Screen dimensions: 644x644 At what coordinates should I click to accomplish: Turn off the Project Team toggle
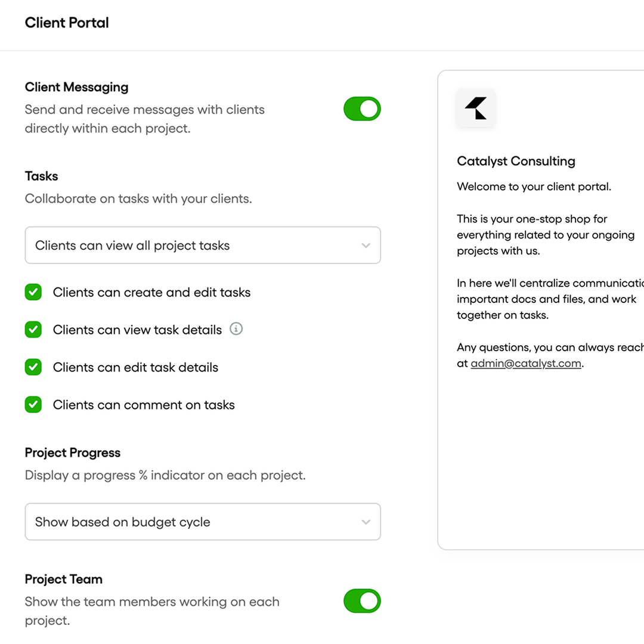click(x=362, y=601)
